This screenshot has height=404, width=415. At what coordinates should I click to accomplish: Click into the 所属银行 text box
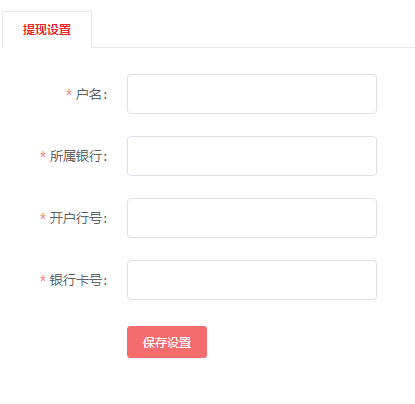(252, 156)
